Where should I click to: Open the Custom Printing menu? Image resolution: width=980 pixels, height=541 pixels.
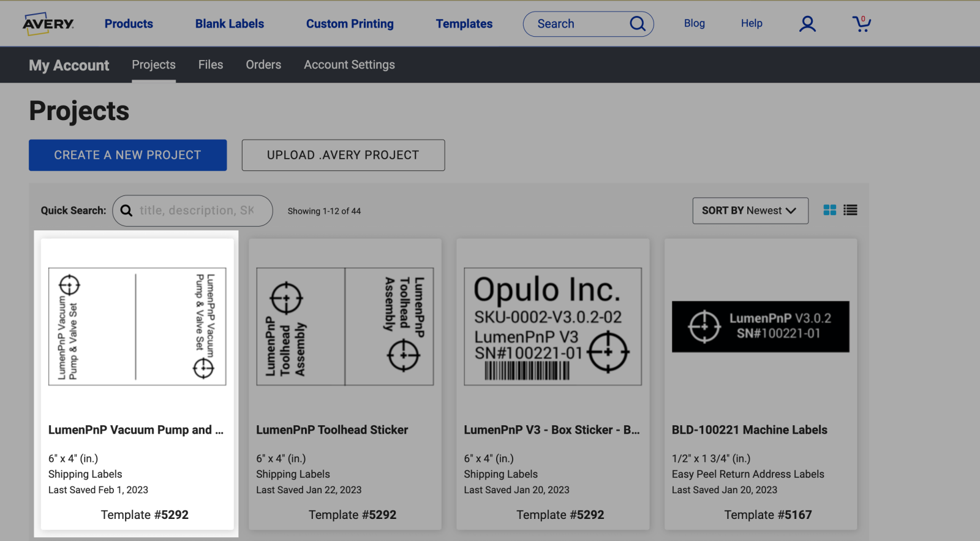click(x=350, y=24)
